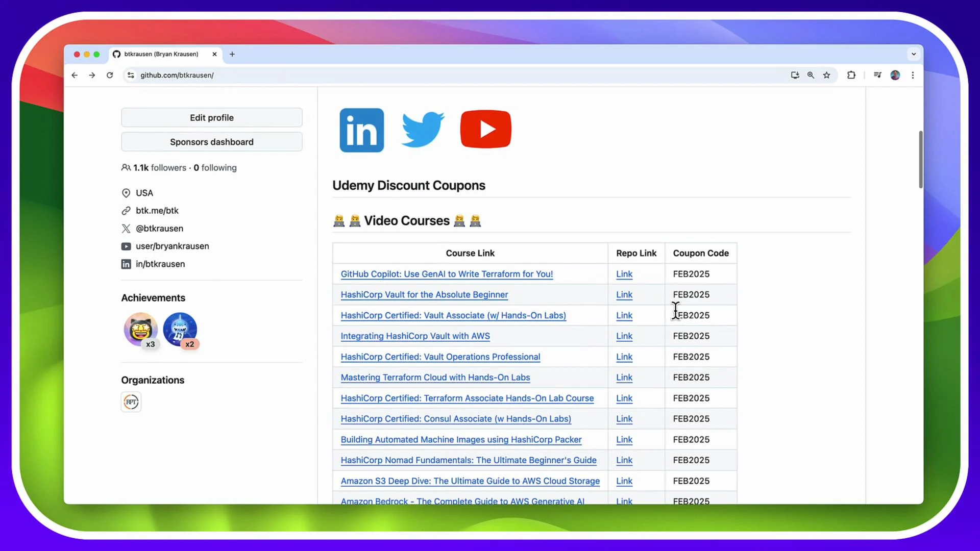Open the HashiCorp Packer course link

coord(461,439)
